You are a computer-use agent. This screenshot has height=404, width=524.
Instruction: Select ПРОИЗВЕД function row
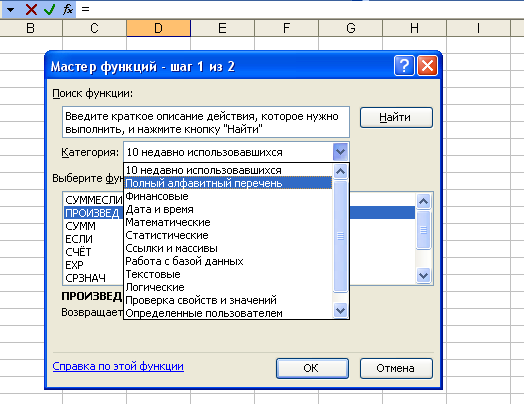[239, 213]
